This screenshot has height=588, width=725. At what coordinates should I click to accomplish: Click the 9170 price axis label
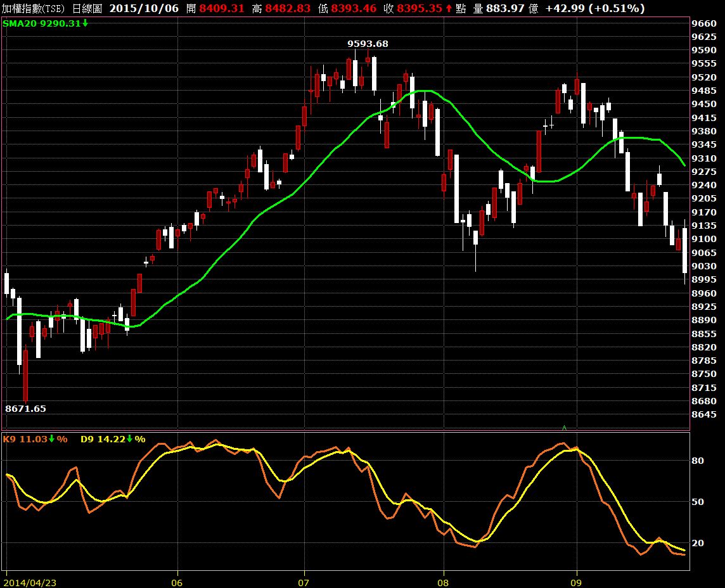click(x=704, y=212)
